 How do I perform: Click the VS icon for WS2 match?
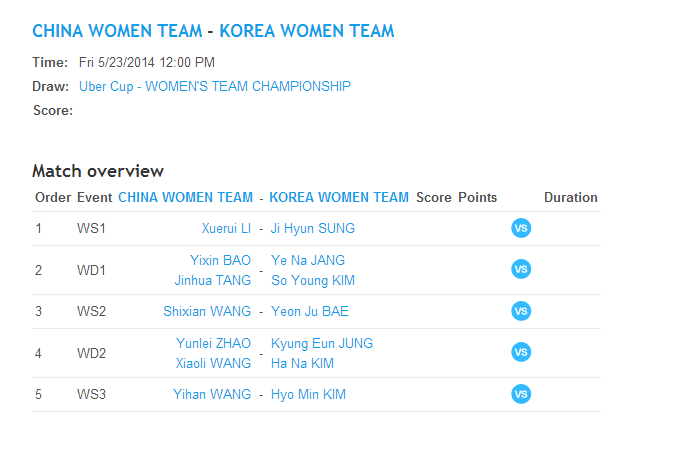pyautogui.click(x=521, y=311)
